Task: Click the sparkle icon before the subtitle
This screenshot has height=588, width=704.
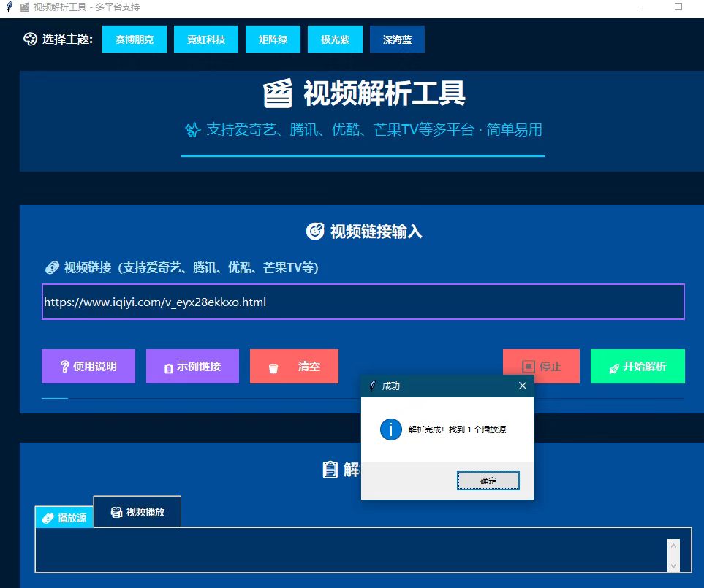Action: coord(192,130)
